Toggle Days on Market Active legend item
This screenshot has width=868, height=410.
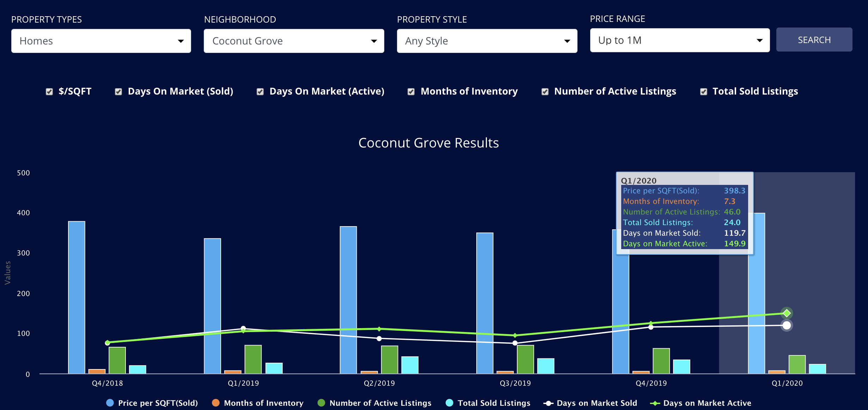click(x=701, y=403)
